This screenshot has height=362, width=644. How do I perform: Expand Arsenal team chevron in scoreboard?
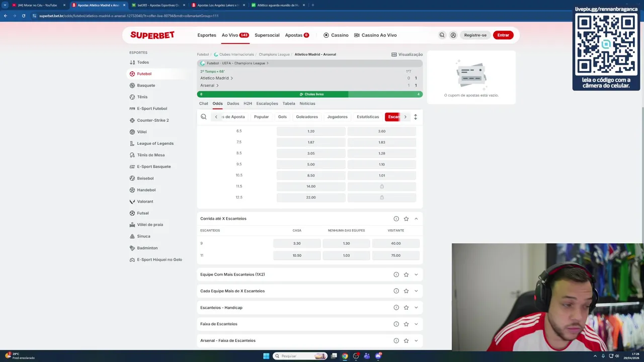(217, 85)
